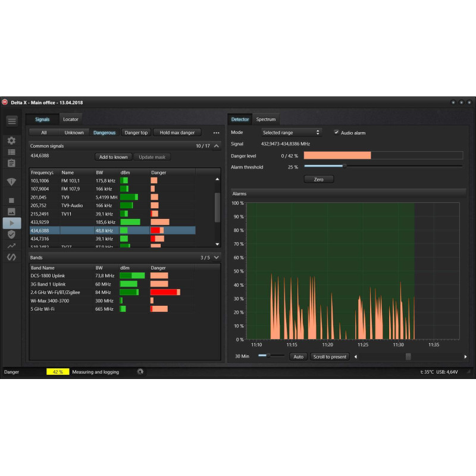Viewport: 476px width, 476px height.
Task: Collapse the Common signals section
Action: [217, 146]
